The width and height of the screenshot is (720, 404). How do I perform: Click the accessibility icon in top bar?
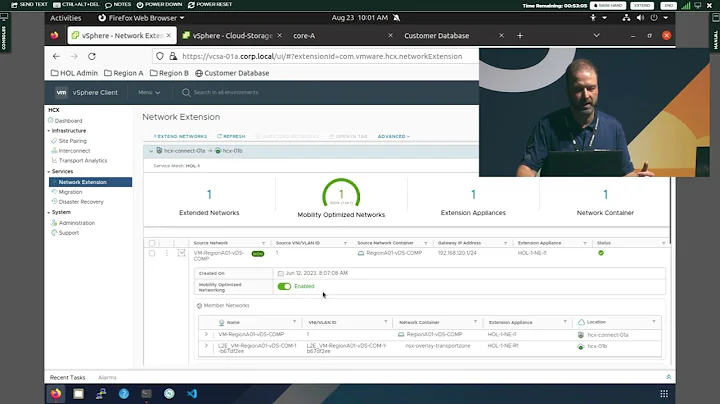pyautogui.click(x=593, y=17)
